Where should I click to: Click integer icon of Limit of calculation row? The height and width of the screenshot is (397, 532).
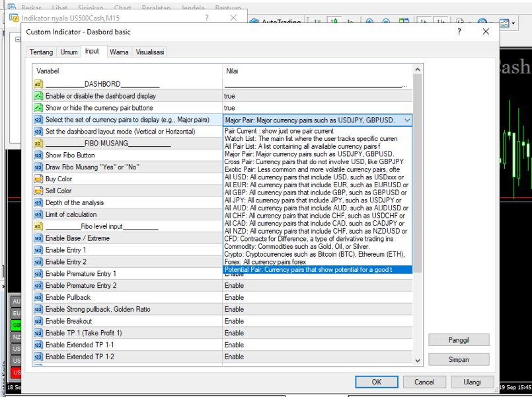[38, 214]
